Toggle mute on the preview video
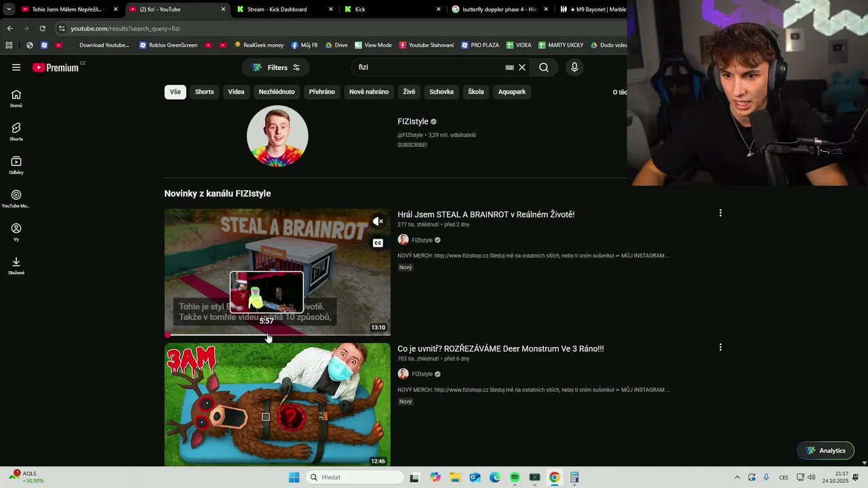868x488 pixels. pos(378,221)
